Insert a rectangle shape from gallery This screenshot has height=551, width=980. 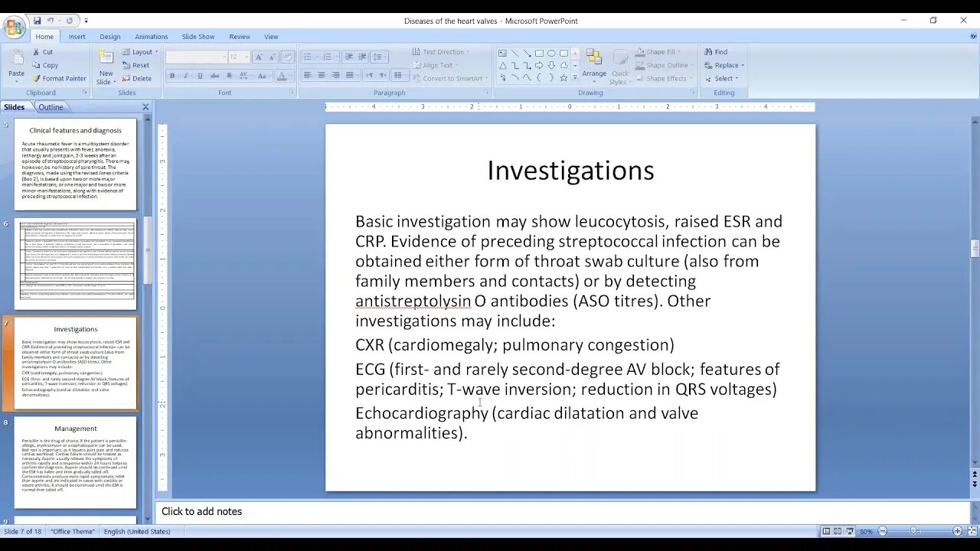(x=539, y=53)
